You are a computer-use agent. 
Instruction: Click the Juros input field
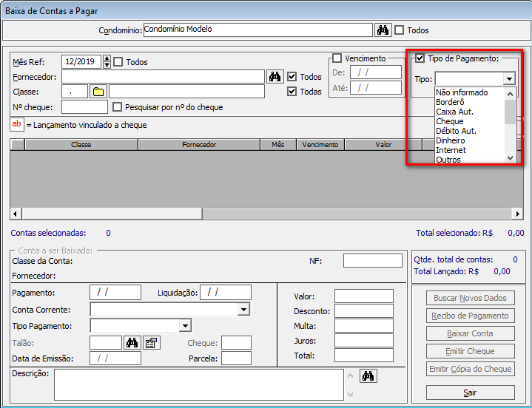tap(364, 341)
